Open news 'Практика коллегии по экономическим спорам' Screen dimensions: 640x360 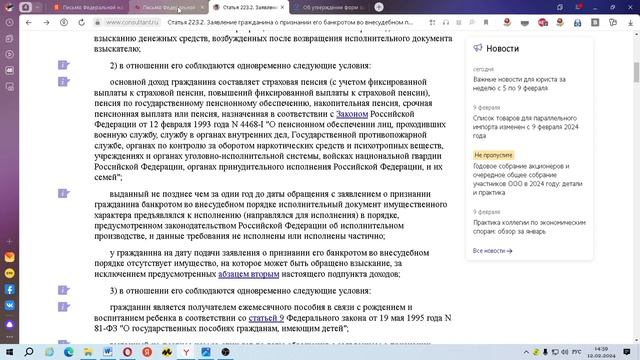pyautogui.click(x=529, y=227)
